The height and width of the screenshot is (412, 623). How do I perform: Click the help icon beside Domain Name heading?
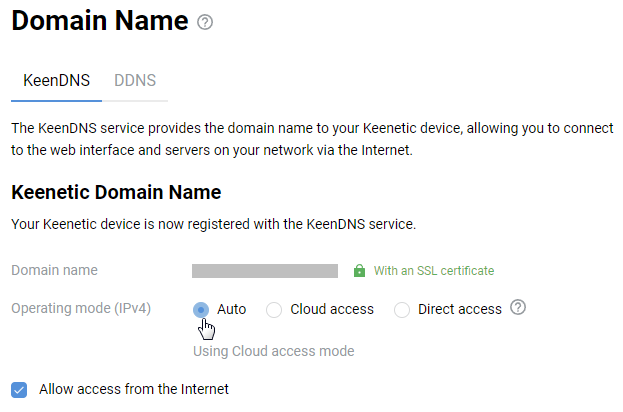[206, 22]
